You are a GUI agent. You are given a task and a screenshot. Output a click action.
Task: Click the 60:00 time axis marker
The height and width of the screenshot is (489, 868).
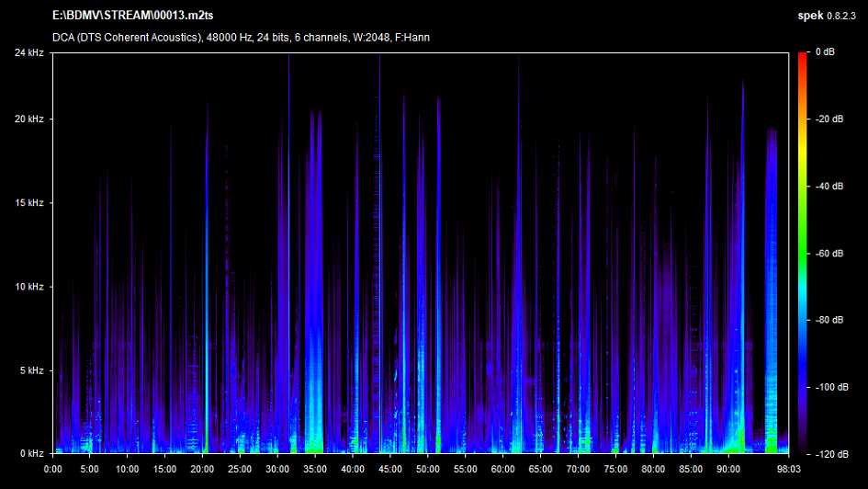[x=503, y=468]
